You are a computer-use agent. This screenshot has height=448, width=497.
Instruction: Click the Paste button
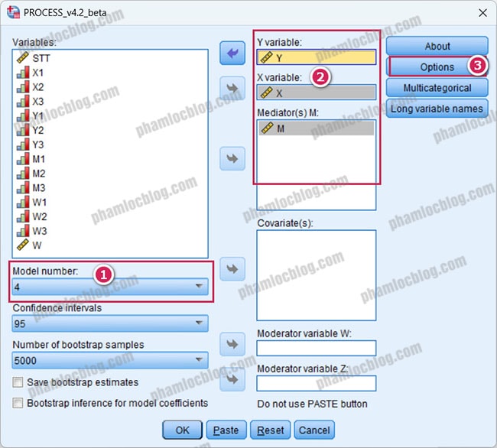coord(226,430)
